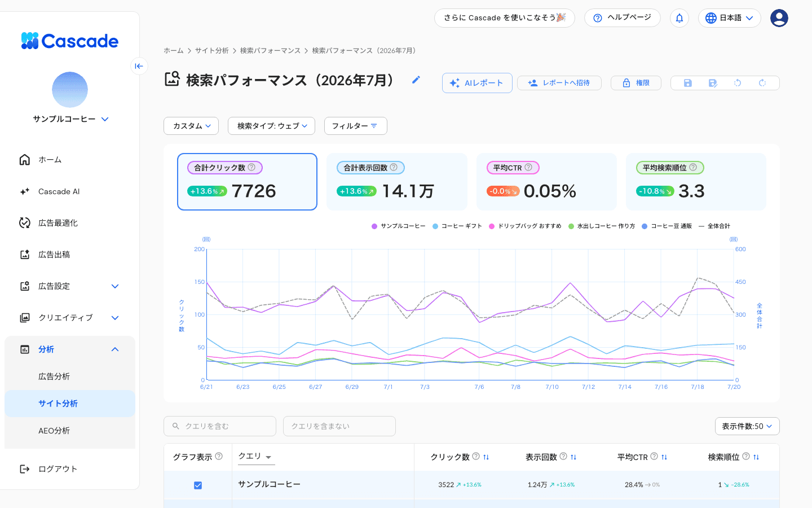Open the user profile avatar menu

pyautogui.click(x=779, y=18)
